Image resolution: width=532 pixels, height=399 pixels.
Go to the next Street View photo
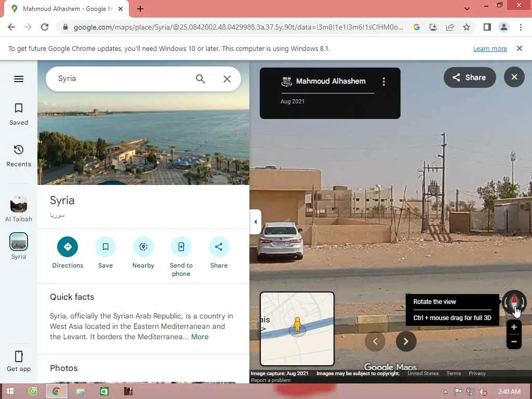406,341
